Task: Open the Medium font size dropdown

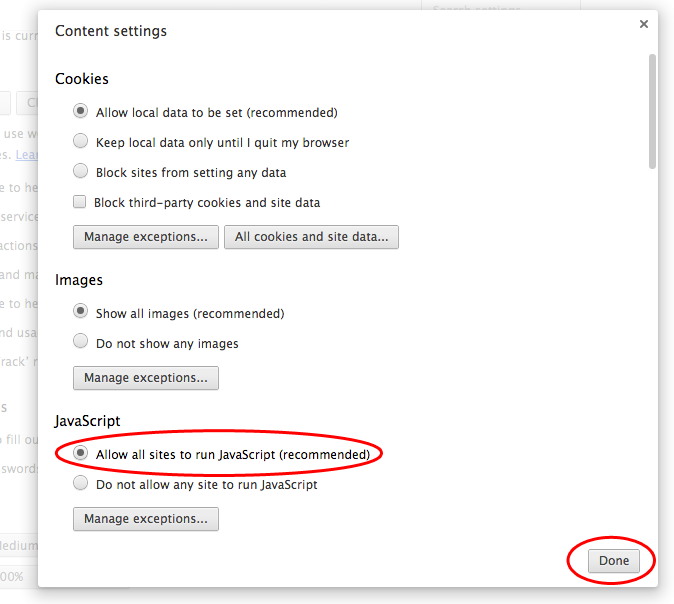Action: click(18, 546)
